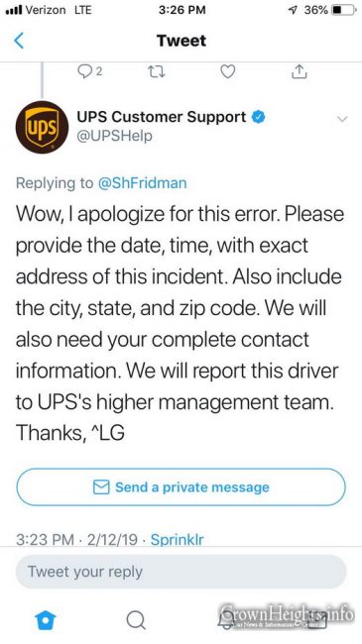This screenshot has width=362, height=644.
Task: Open the Notifications bell tab
Action: click(x=227, y=620)
